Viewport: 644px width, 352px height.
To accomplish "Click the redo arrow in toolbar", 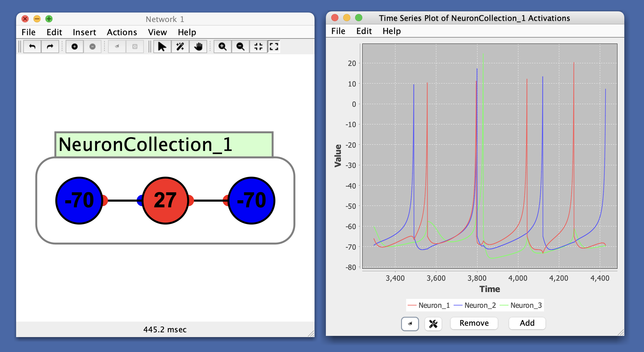I will click(x=50, y=47).
